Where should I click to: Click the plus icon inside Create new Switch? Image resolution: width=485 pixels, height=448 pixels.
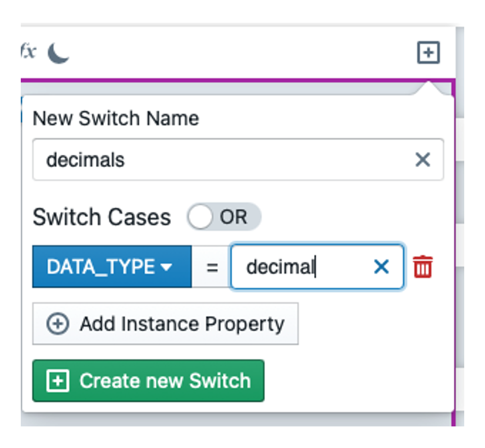(58, 381)
